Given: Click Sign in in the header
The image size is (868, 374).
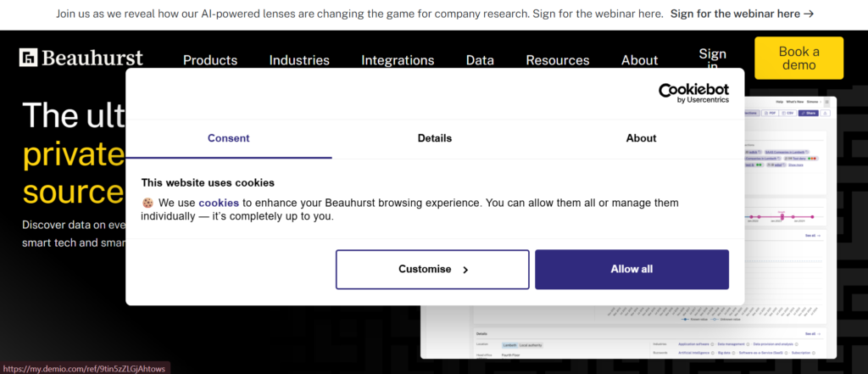Looking at the screenshot, I should click(x=712, y=59).
